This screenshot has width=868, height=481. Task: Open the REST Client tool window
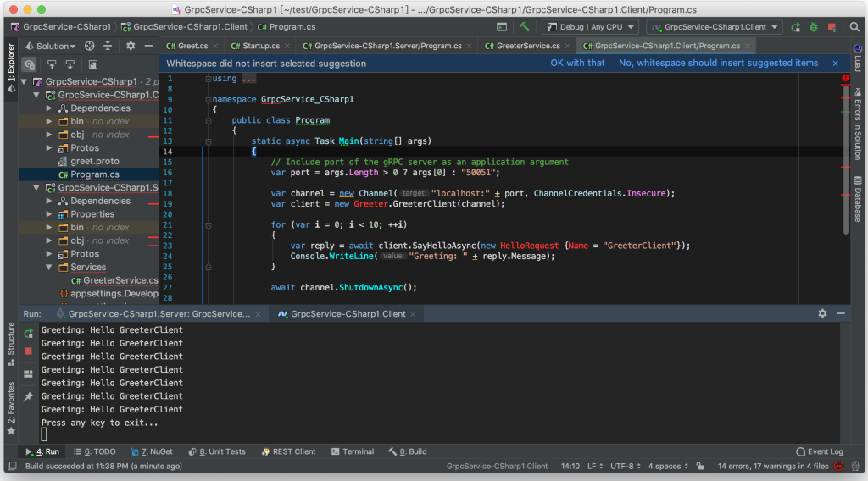click(x=288, y=451)
